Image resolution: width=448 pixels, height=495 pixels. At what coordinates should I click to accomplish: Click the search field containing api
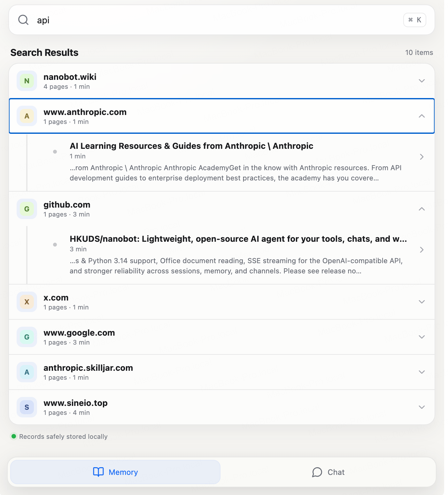pos(222,20)
